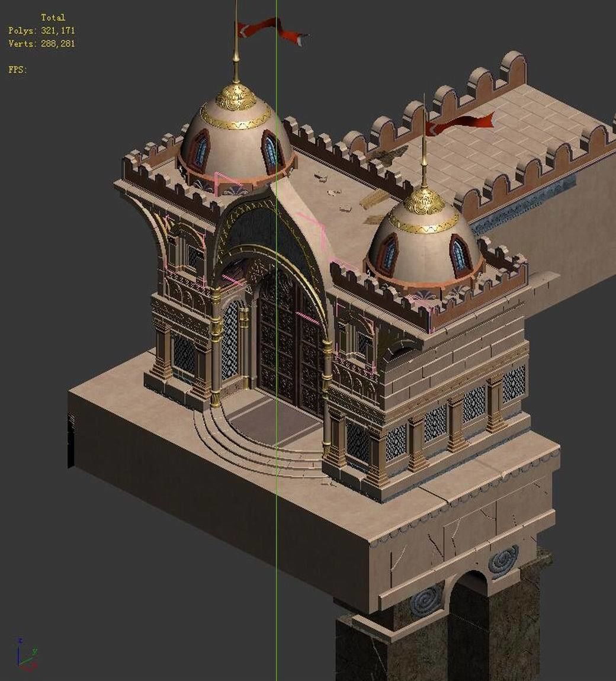Viewport: 616px width, 681px height.
Task: Click the XYZ axis gizmo
Action: point(28,655)
